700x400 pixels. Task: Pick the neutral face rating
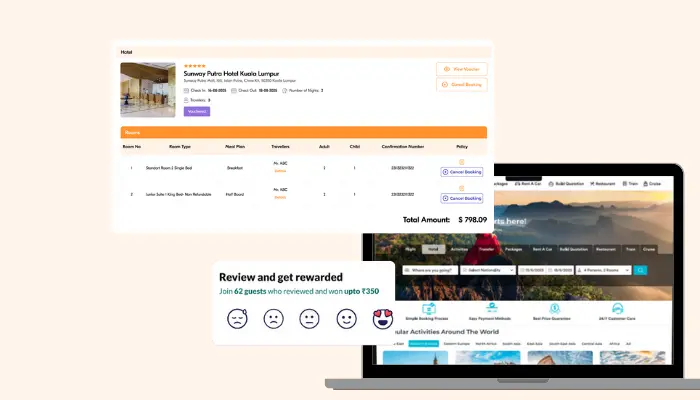tap(309, 319)
